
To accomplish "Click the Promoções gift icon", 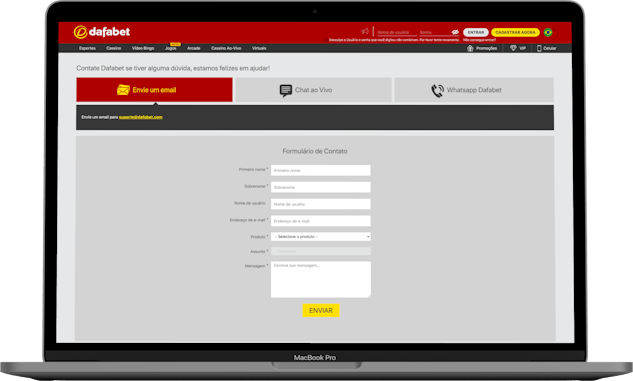I will (x=470, y=48).
